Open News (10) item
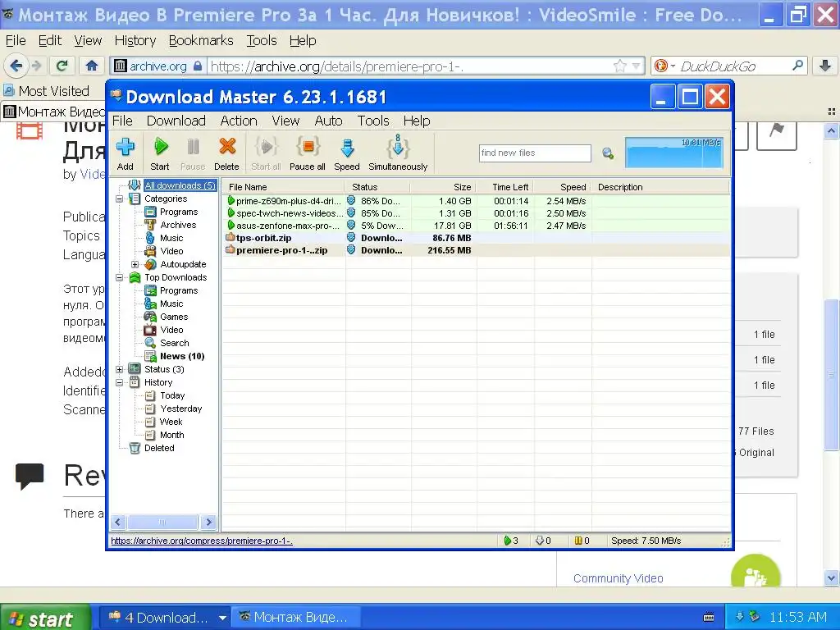The width and height of the screenshot is (840, 630). point(182,356)
